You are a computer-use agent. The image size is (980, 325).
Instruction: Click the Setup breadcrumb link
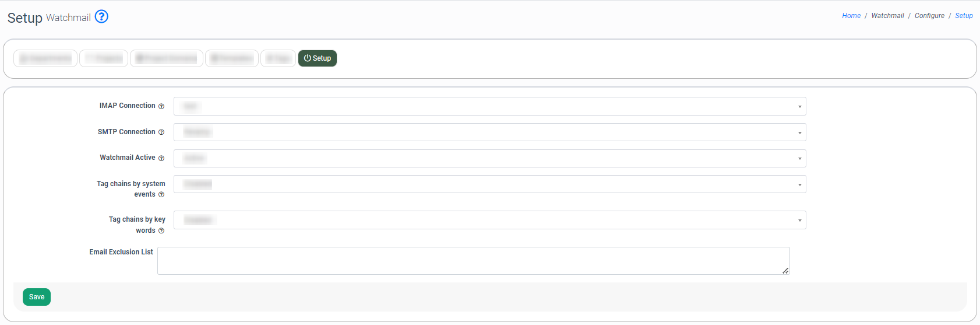pyautogui.click(x=964, y=16)
